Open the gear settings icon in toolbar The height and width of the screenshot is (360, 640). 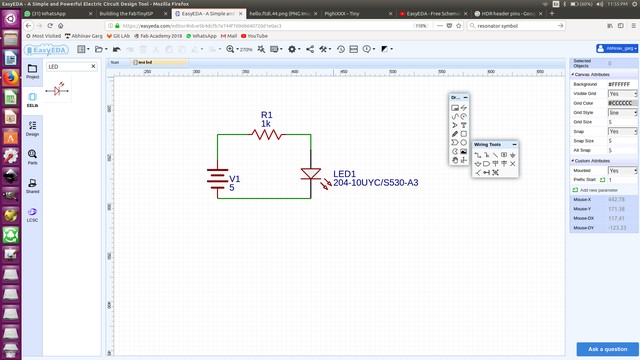291,49
